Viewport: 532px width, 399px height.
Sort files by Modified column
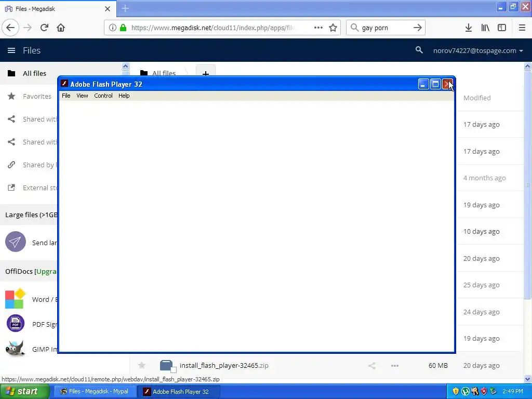pos(477,98)
